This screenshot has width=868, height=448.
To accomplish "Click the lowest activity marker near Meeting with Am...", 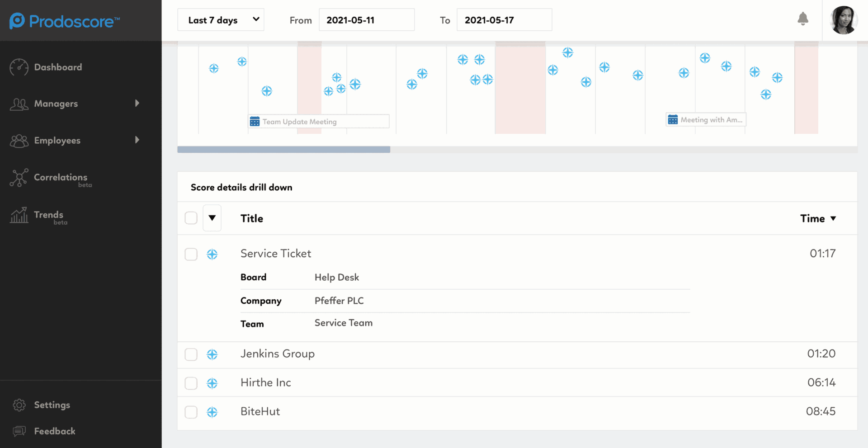I will tap(766, 94).
